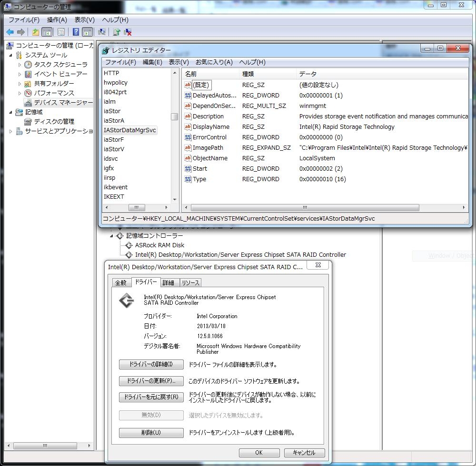Click Computer Management left pane horizontal scrollbar

pos(45,446)
